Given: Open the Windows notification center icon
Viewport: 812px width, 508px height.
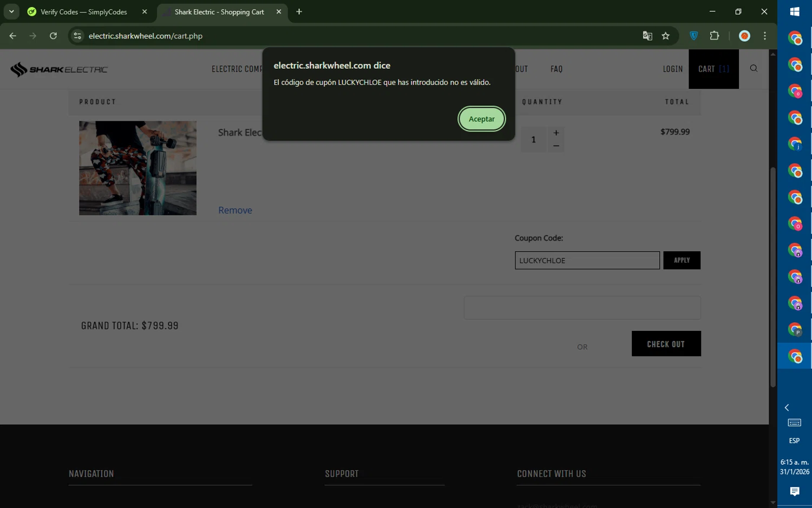Looking at the screenshot, I should tap(795, 491).
